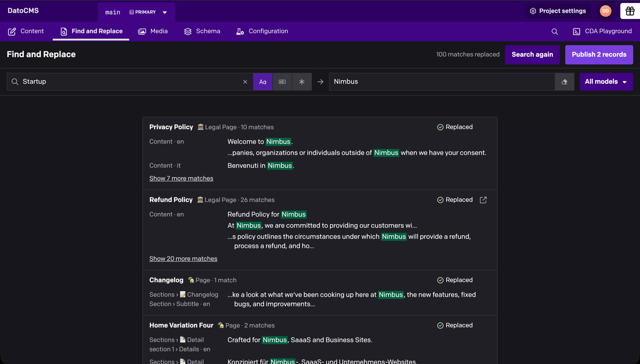Open Refund Policy record in new tab
Image resolution: width=640 pixels, height=364 pixels.
pyautogui.click(x=483, y=200)
